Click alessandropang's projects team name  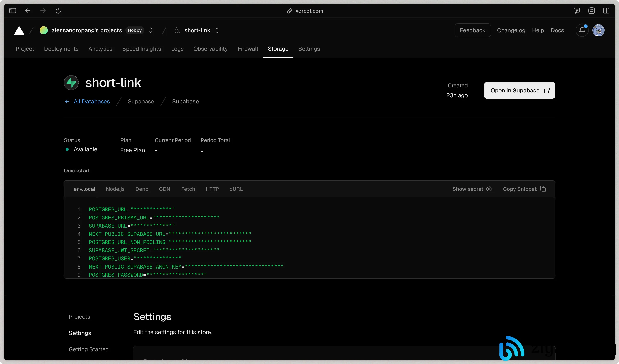click(x=87, y=30)
